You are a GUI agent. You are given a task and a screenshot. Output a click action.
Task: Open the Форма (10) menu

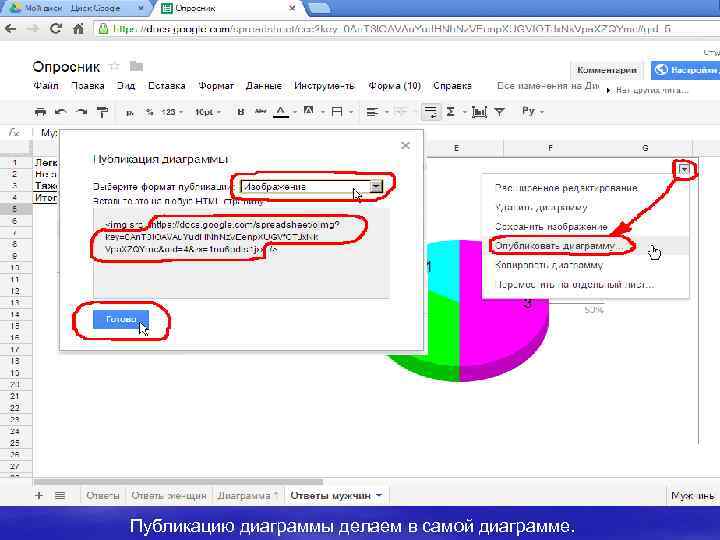pyautogui.click(x=394, y=86)
